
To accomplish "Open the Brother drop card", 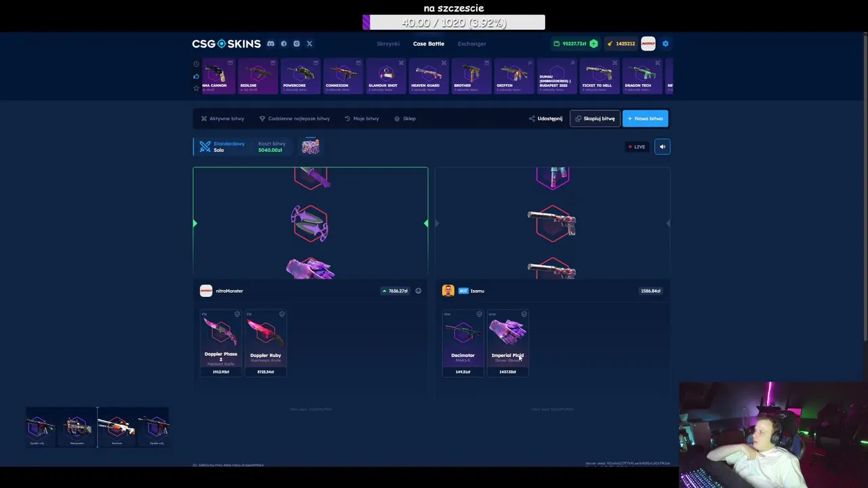I will click(470, 76).
